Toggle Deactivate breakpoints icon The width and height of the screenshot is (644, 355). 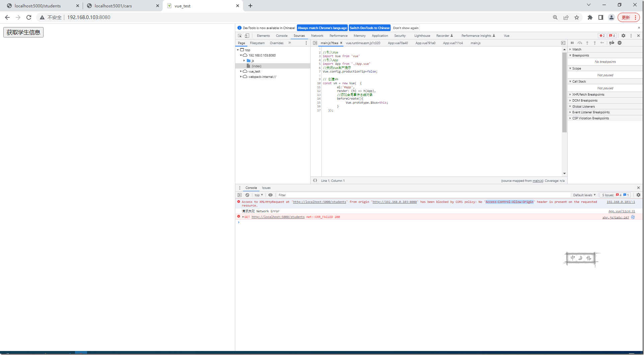pyautogui.click(x=612, y=43)
